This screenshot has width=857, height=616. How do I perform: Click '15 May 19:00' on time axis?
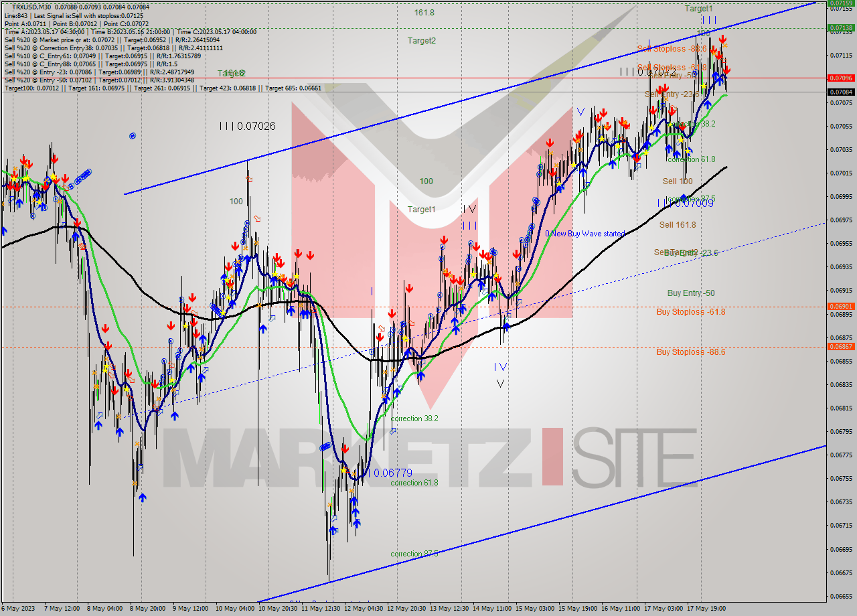[x=578, y=609]
